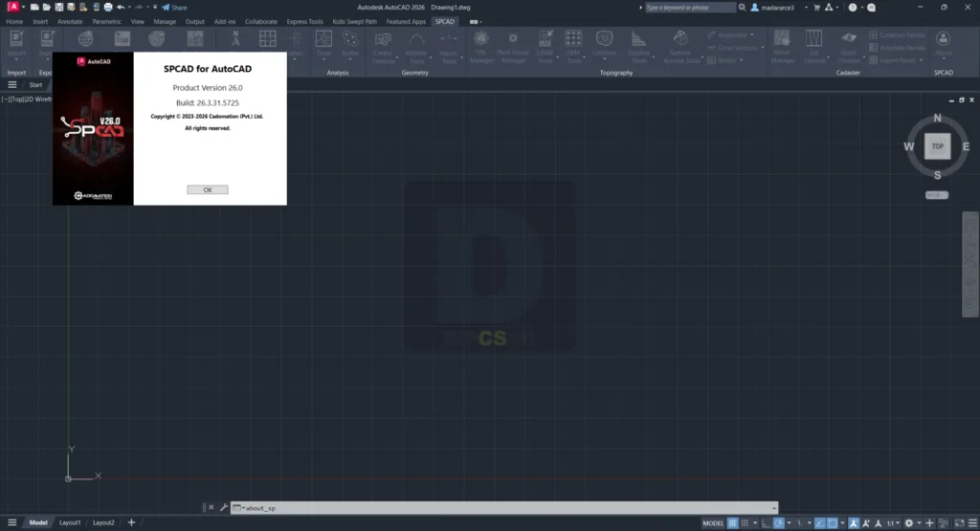Select the SPCAD ribbon tab
The width and height of the screenshot is (980, 531).
(x=444, y=21)
